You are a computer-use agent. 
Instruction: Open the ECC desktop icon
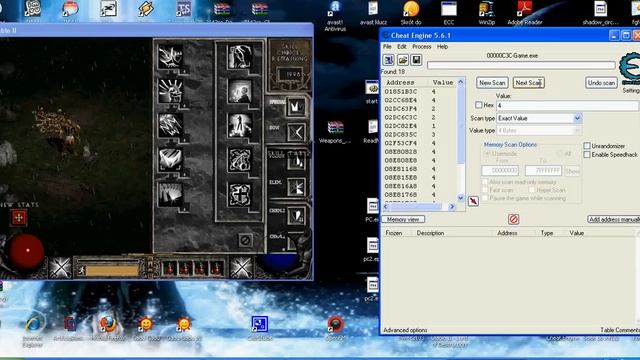tap(449, 13)
